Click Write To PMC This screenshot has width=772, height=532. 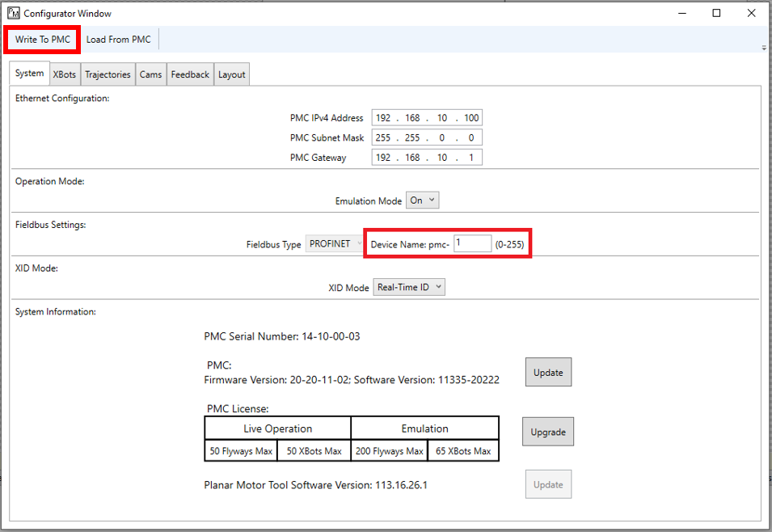43,40
